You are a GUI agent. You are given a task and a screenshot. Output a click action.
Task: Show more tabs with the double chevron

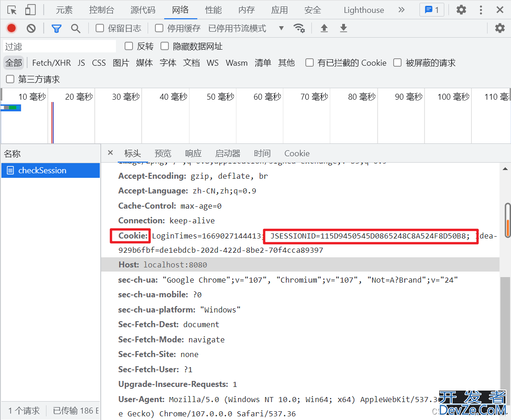click(x=402, y=10)
